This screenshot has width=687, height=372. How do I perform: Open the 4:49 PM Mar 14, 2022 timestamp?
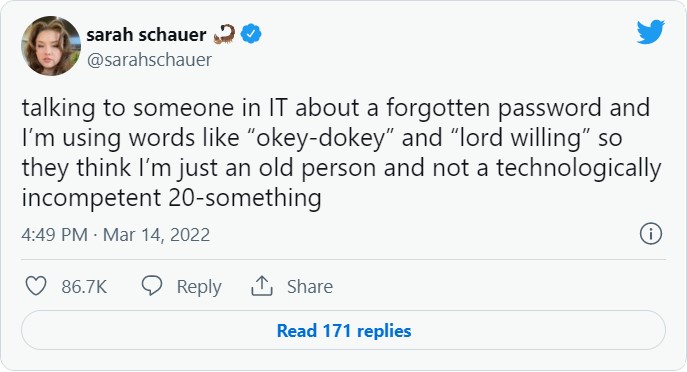point(116,235)
